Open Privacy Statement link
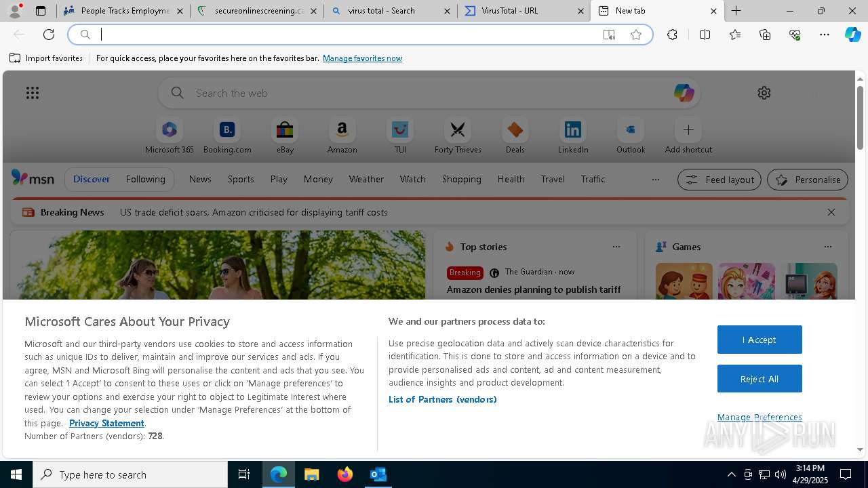This screenshot has width=868, height=488. click(x=106, y=423)
